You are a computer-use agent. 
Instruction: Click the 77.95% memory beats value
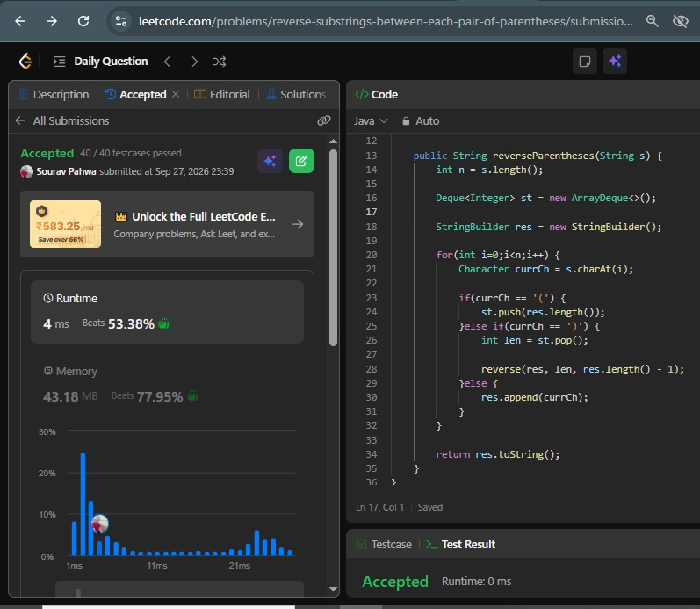click(160, 396)
